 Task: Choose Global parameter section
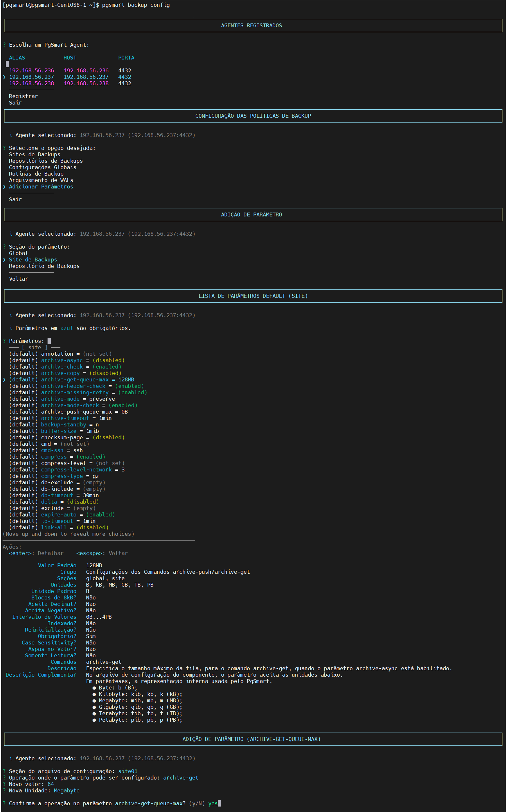(18, 253)
